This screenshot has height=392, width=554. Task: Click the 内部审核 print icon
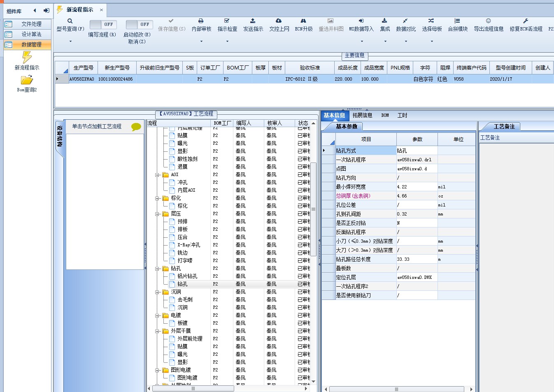(201, 21)
